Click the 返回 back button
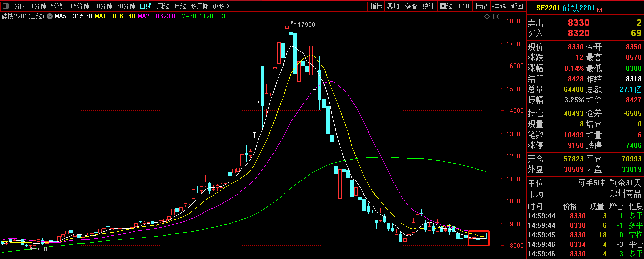644x259 pixels. [517, 6]
